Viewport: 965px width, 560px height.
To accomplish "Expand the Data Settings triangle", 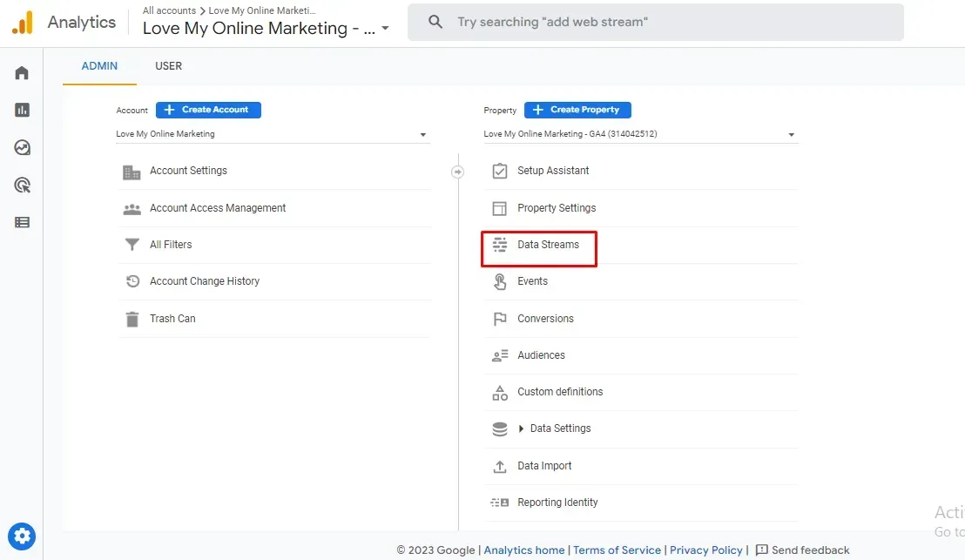I will pyautogui.click(x=521, y=428).
